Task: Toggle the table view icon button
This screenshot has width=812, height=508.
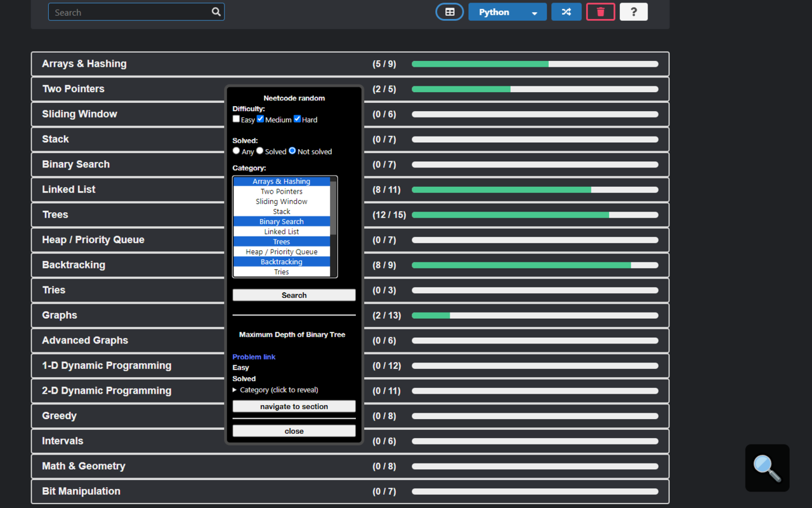Action: pos(450,12)
